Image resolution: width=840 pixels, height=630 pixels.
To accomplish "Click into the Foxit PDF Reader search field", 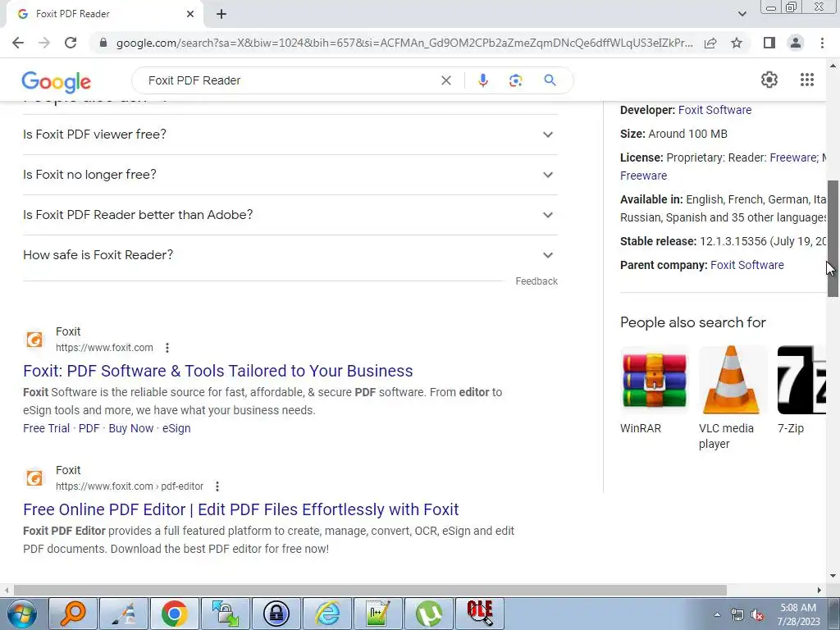I will coord(290,80).
